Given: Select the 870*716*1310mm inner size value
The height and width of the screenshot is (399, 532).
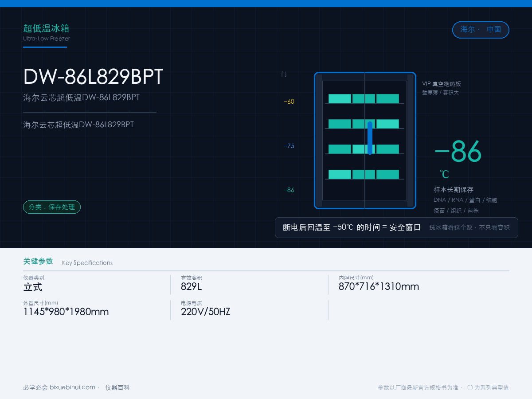Looking at the screenshot, I should click(x=379, y=286).
